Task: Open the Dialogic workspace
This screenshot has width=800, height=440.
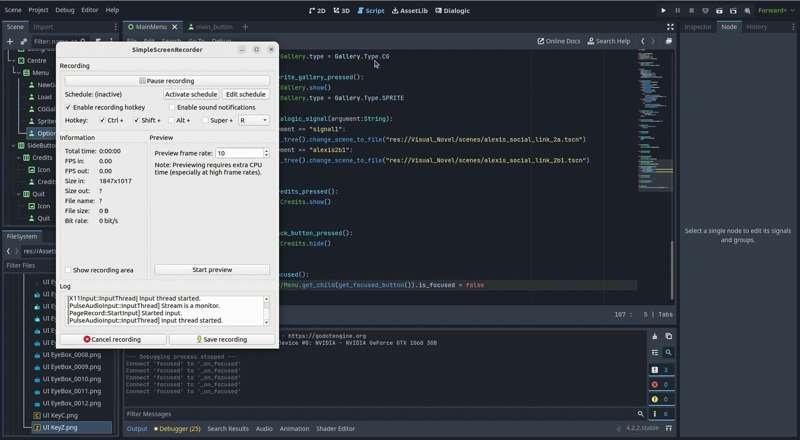Action: pyautogui.click(x=453, y=11)
